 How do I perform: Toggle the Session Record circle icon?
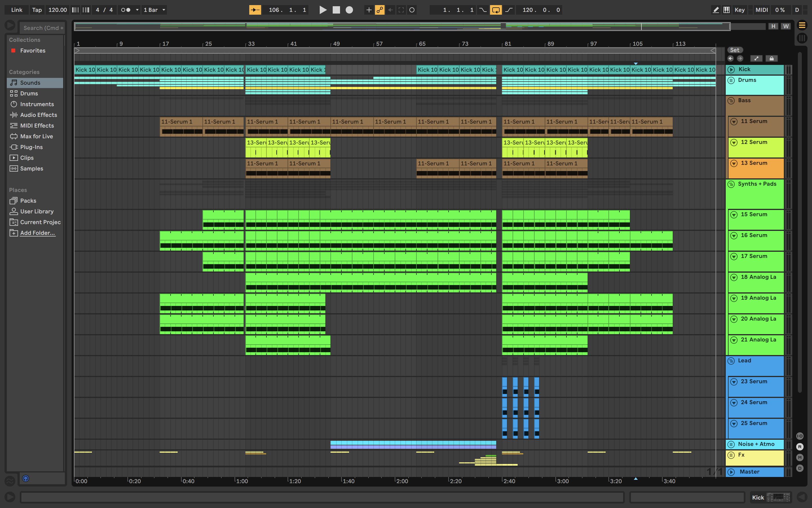pos(412,10)
